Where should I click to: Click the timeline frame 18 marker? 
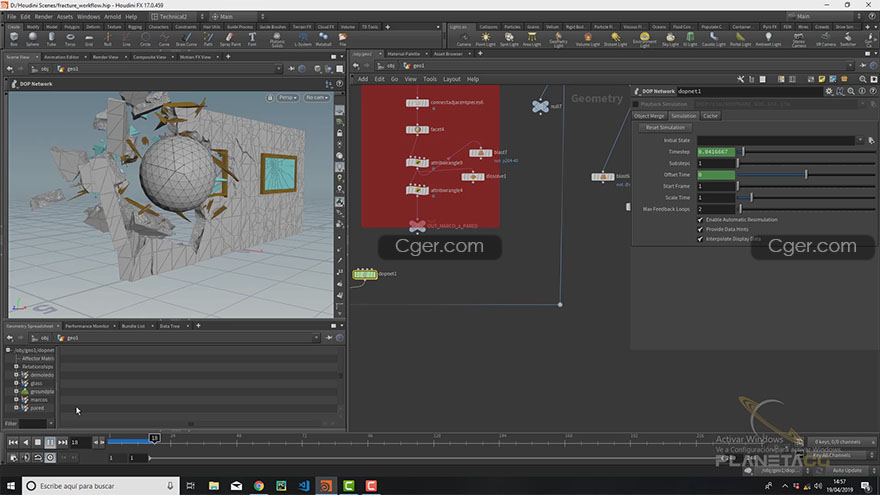pyautogui.click(x=154, y=438)
